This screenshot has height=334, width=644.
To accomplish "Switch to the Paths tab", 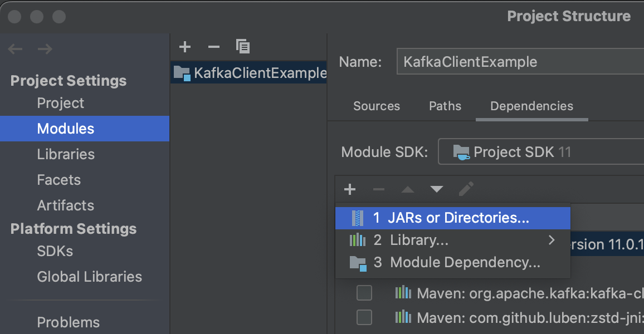I will pyautogui.click(x=445, y=106).
